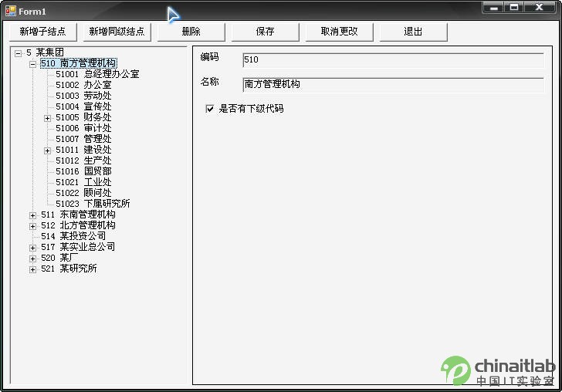This screenshot has height=392, width=562.
Task: Collapse the root node 5 某集团
Action: tap(18, 53)
